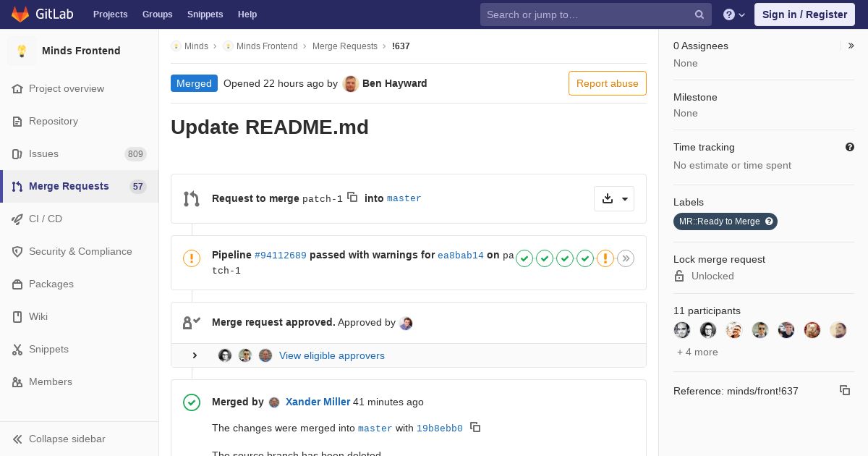Show + 4 more participants
868x456 pixels.
pos(697,352)
